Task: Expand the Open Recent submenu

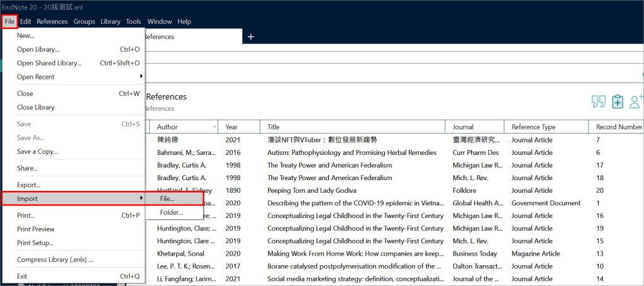Action: click(x=74, y=77)
